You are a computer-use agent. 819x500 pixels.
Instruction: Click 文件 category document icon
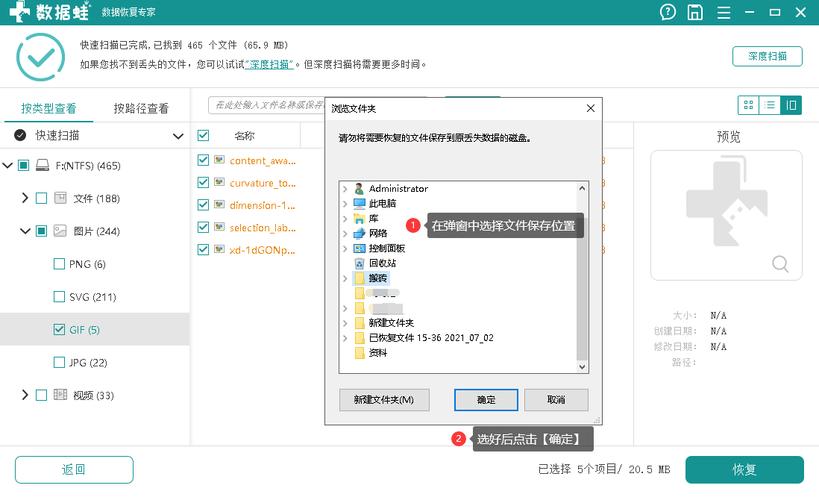coord(60,198)
